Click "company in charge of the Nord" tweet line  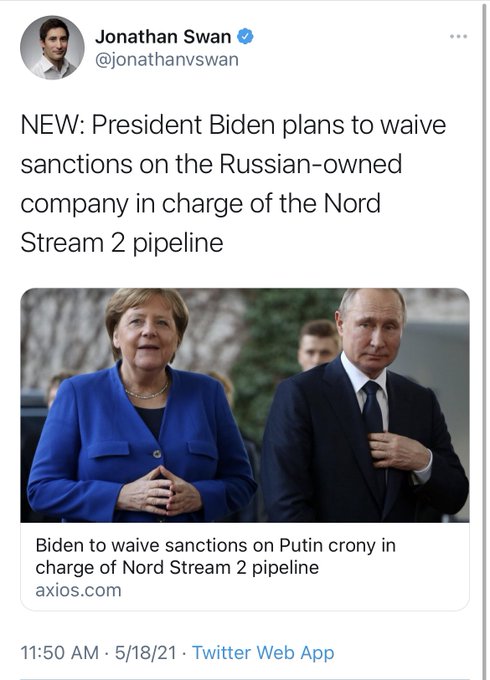coord(200,203)
